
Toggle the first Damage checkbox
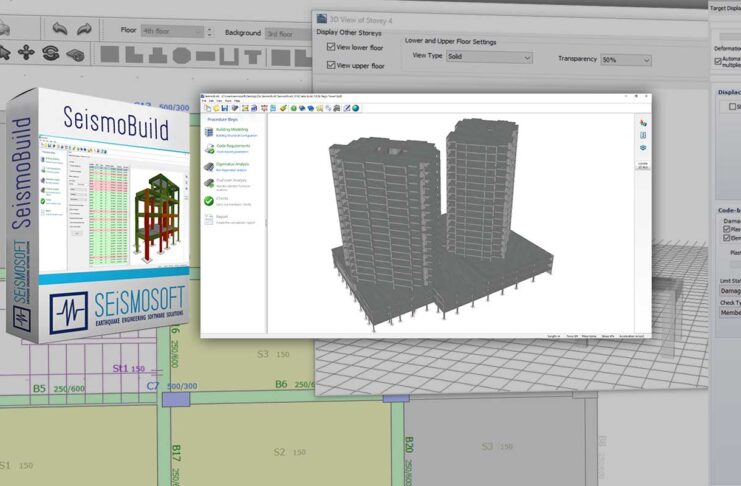click(726, 229)
